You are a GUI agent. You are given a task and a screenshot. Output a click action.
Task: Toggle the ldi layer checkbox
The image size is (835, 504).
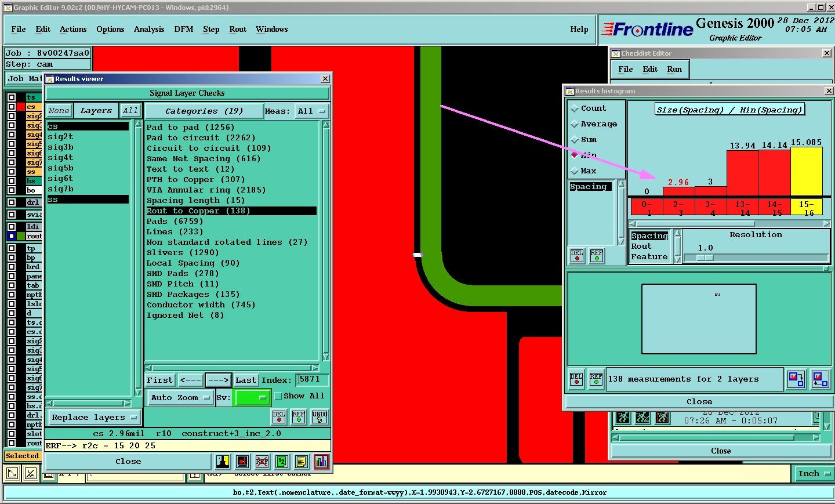(11, 227)
